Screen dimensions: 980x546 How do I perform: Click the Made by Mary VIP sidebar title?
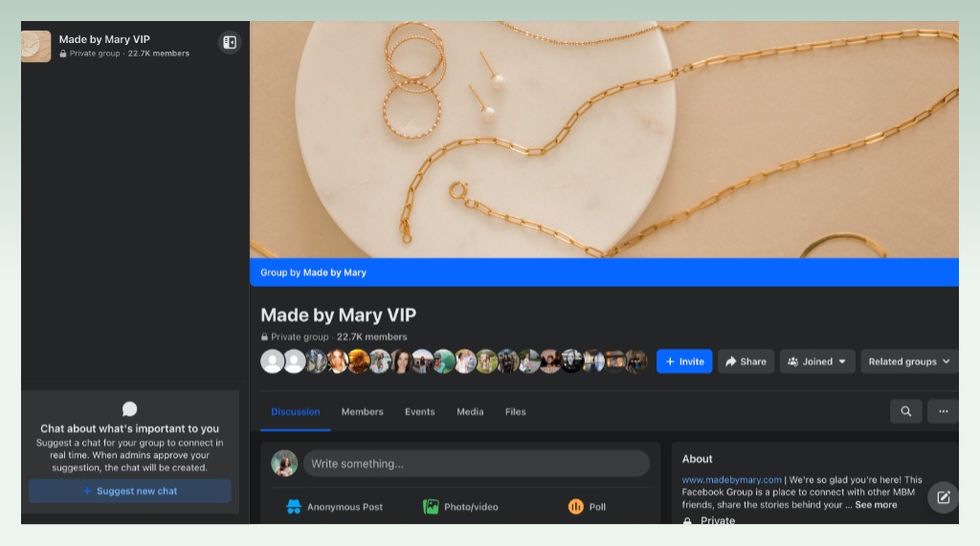tap(104, 39)
